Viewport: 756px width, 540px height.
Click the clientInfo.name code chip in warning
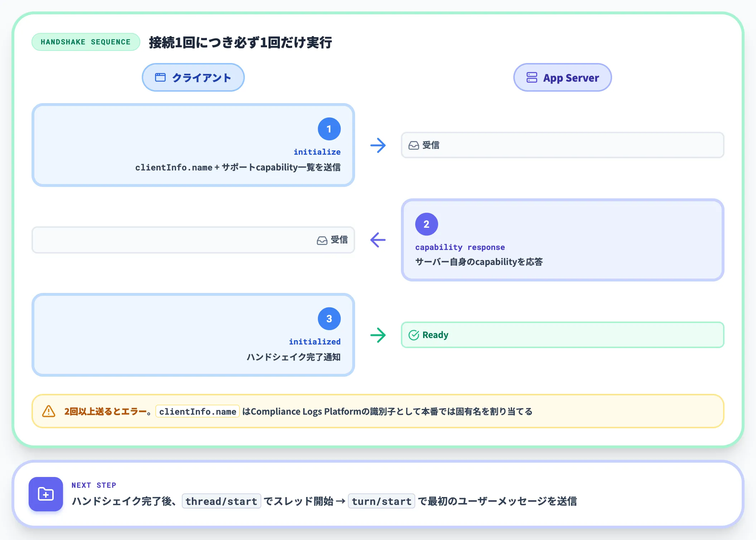[198, 411]
